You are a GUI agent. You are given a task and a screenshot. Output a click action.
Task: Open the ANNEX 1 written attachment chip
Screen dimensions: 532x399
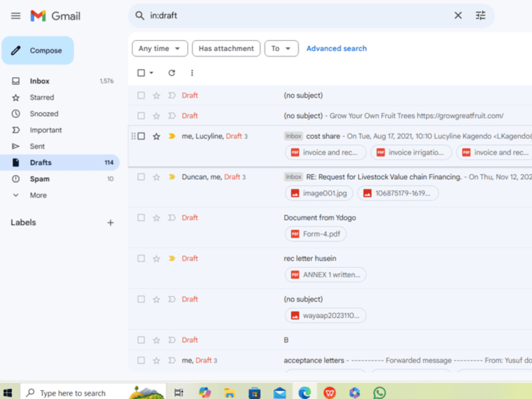pyautogui.click(x=326, y=275)
